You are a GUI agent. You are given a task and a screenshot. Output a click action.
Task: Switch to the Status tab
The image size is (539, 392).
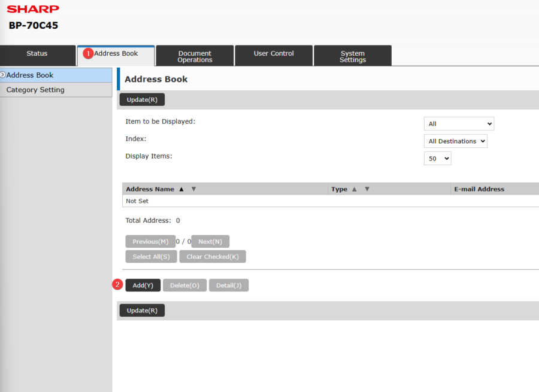pos(37,54)
